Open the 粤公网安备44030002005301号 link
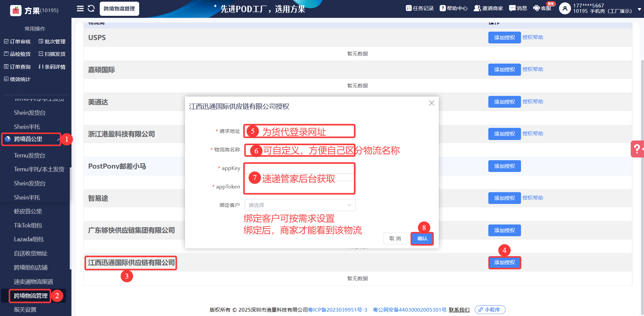Viewport: 644px width, 316px height. [410, 310]
